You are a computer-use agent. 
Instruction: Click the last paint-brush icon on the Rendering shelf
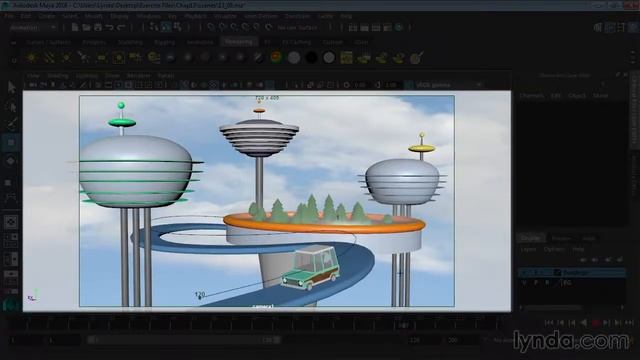click(x=416, y=58)
